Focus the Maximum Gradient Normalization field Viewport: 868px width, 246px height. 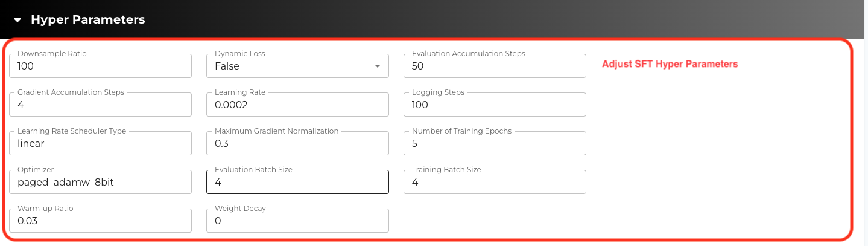pos(297,144)
